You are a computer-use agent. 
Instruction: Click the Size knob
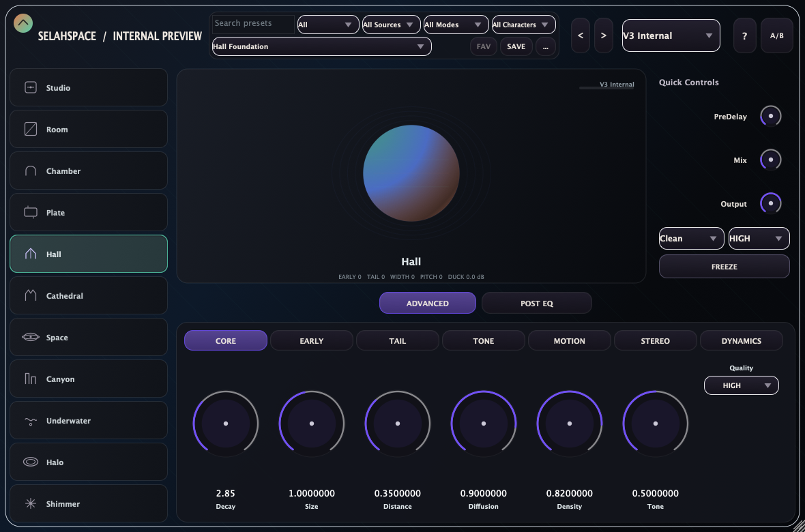click(312, 424)
